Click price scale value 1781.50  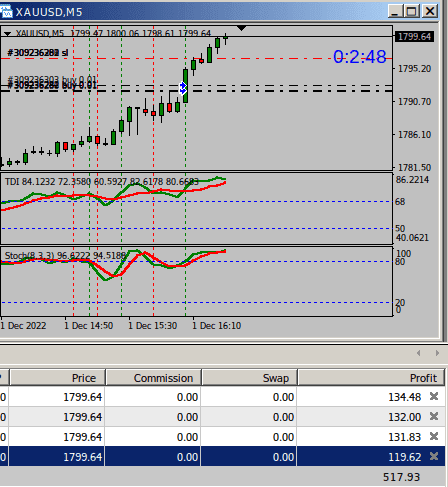pyautogui.click(x=414, y=167)
